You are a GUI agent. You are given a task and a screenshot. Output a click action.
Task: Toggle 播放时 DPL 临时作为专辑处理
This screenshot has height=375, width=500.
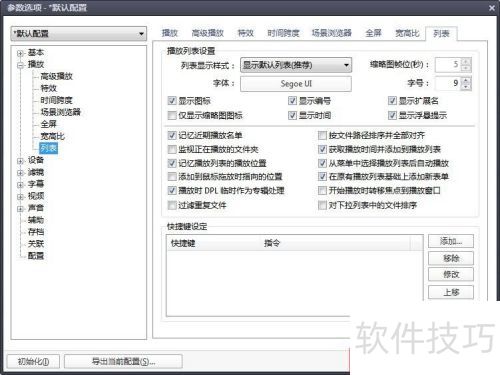pyautogui.click(x=172, y=191)
